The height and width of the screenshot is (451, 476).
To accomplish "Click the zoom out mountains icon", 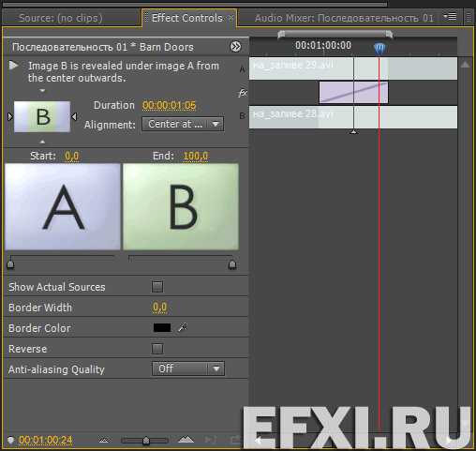I will tap(103, 441).
